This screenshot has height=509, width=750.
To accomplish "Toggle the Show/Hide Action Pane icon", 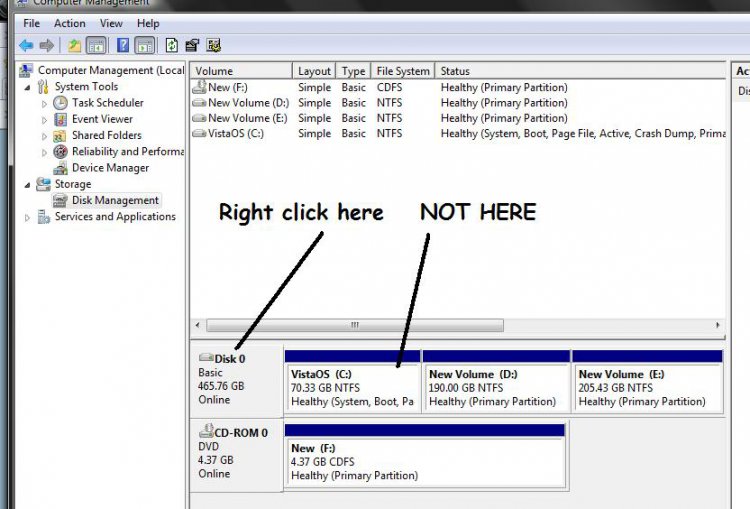I will point(145,45).
